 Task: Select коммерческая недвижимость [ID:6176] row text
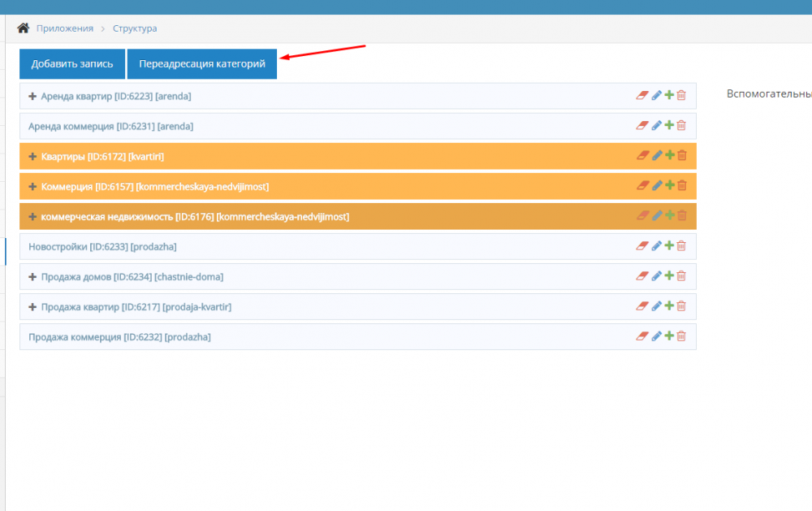[195, 217]
